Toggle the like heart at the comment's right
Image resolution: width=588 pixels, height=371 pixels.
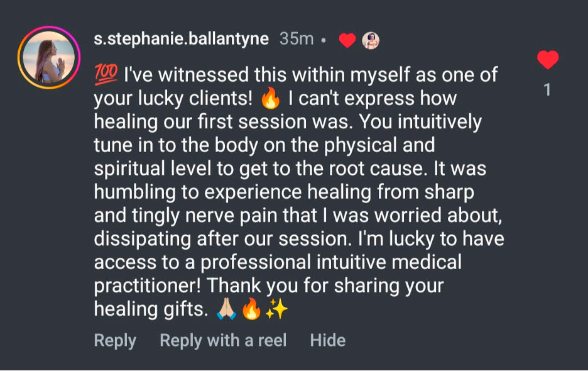tap(548, 60)
